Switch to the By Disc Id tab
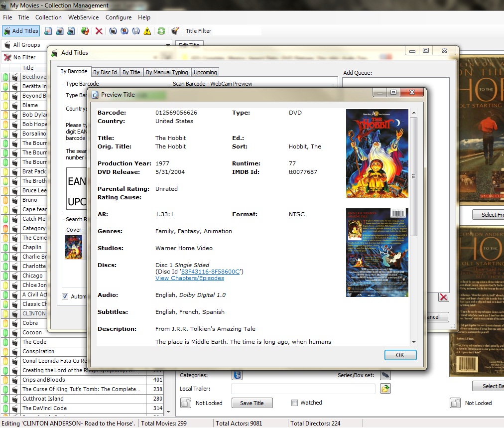Image resolution: width=504 pixels, height=428 pixels. 105,71
